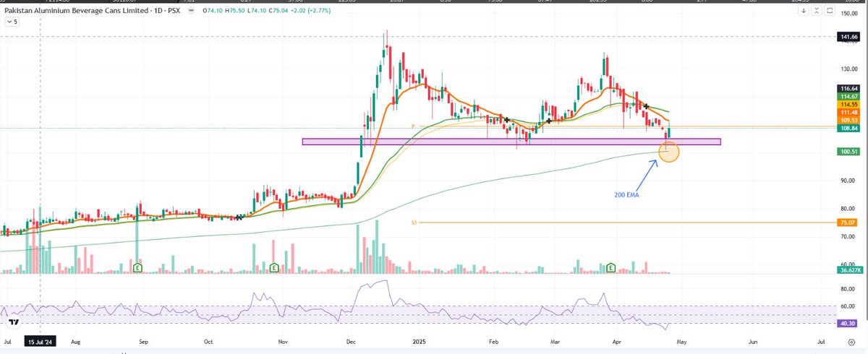Click the S1 pivot line label

click(x=414, y=223)
